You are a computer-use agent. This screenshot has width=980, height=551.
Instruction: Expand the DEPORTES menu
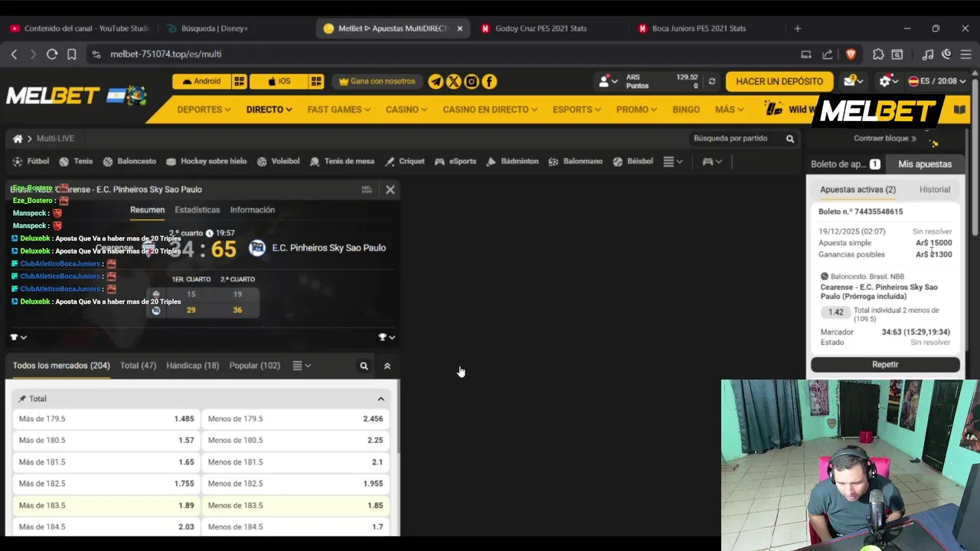coord(204,109)
